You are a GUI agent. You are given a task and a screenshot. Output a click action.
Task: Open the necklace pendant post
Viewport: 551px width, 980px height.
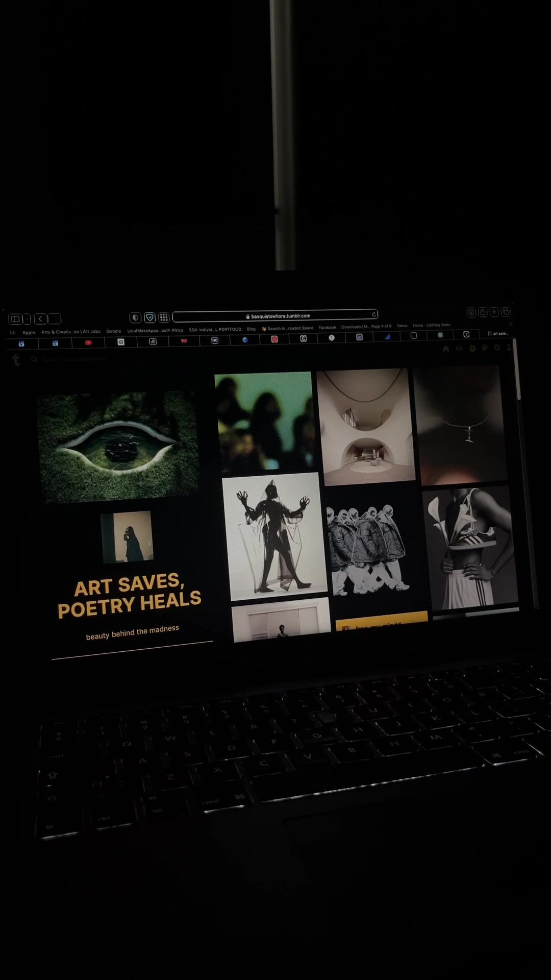461,425
